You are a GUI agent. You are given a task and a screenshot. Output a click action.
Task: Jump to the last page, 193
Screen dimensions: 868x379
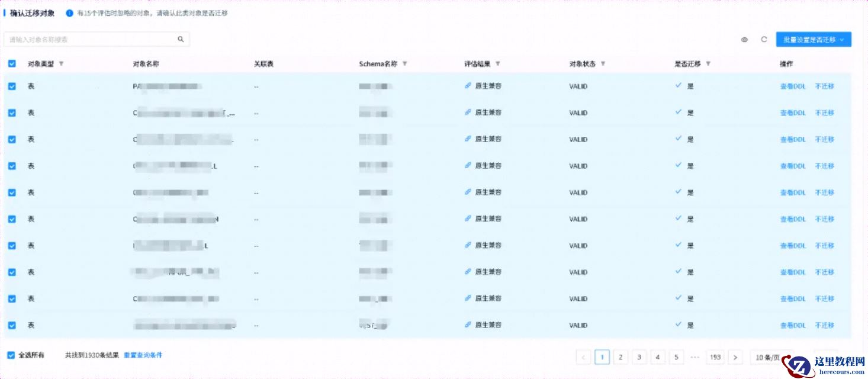(x=715, y=357)
